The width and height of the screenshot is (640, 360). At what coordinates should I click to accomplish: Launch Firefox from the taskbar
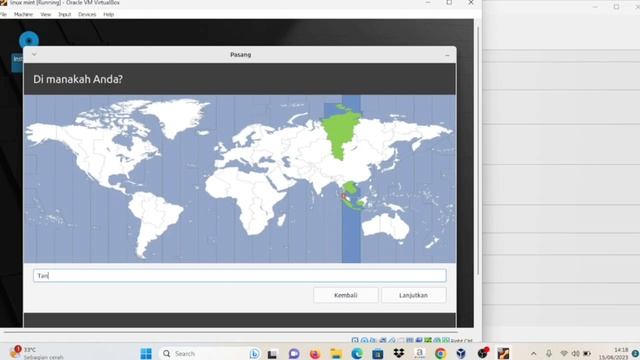(315, 353)
